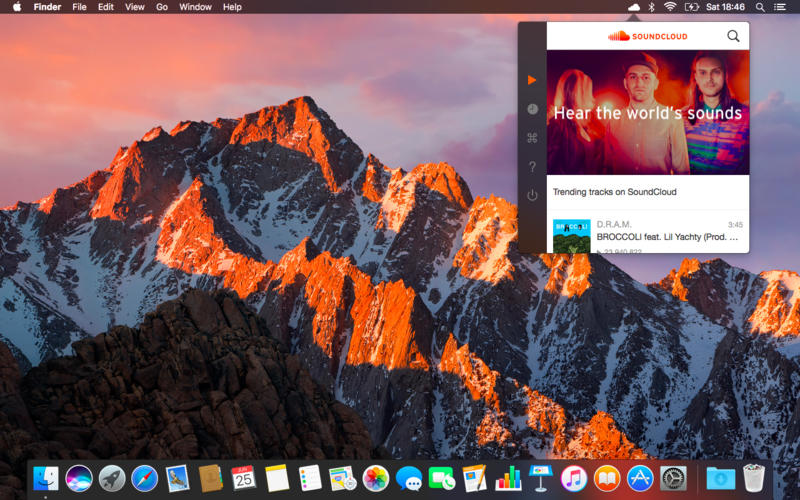Open the D.R.A.M. artist name
800x500 pixels.
coord(614,224)
